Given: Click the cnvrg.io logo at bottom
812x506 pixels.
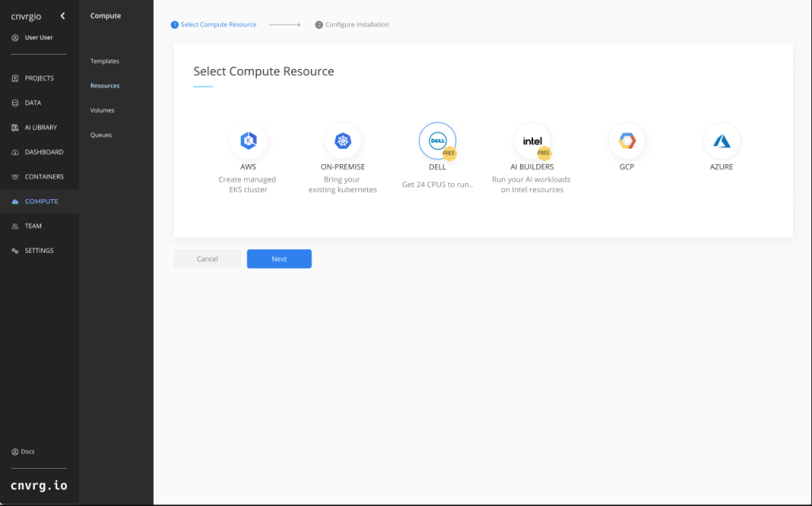Looking at the screenshot, I should coord(39,485).
